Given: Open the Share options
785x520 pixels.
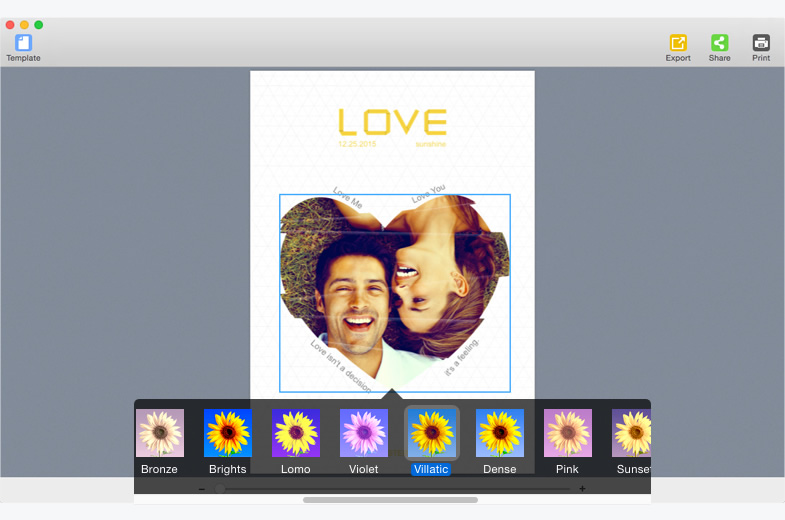Looking at the screenshot, I should coord(719,44).
